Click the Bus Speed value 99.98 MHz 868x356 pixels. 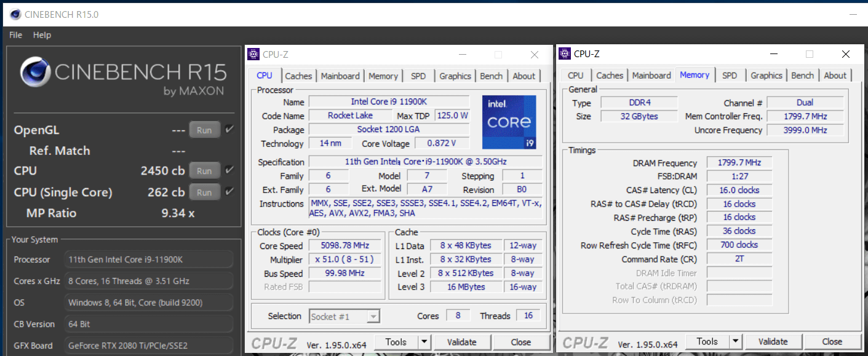click(345, 274)
